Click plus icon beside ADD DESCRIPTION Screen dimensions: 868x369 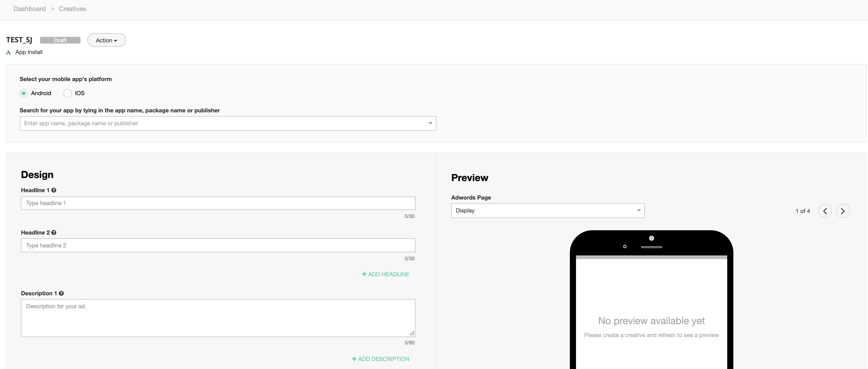(x=354, y=359)
